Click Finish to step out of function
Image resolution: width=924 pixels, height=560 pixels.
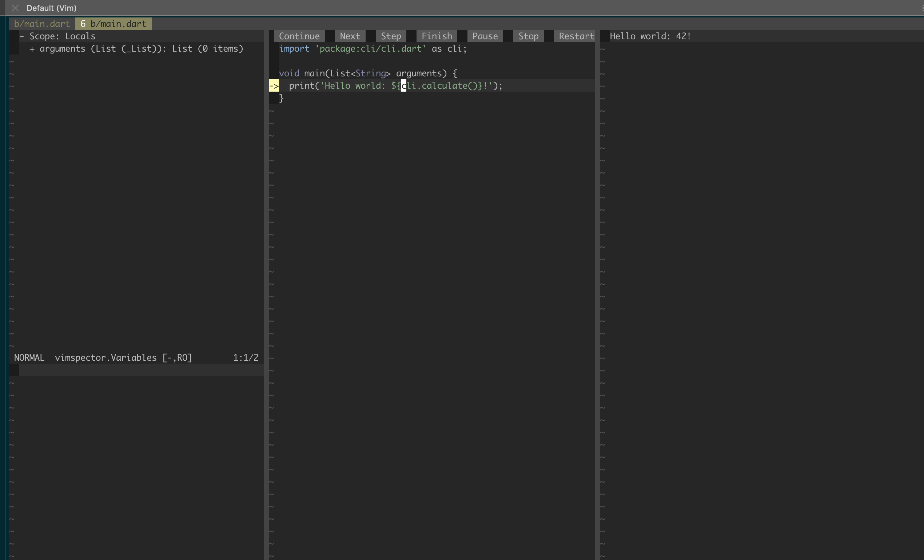click(436, 36)
